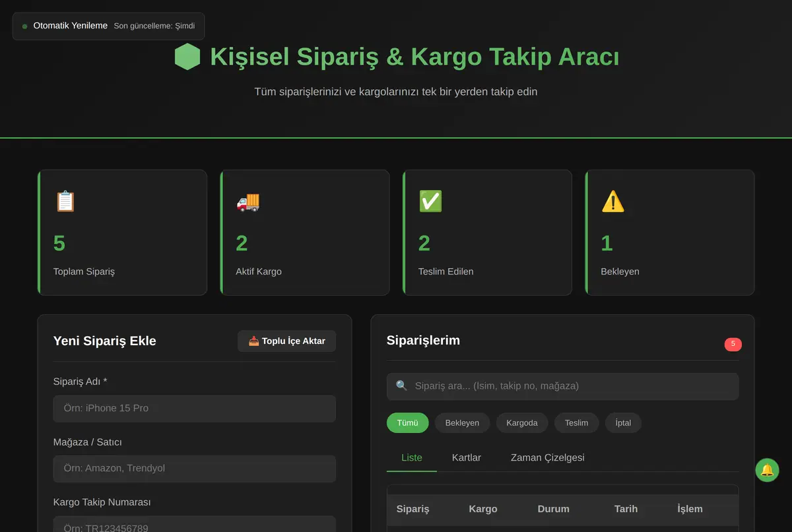Screen dimensions: 792x532
Task: Filter orders by Kargoda
Action: 522,423
